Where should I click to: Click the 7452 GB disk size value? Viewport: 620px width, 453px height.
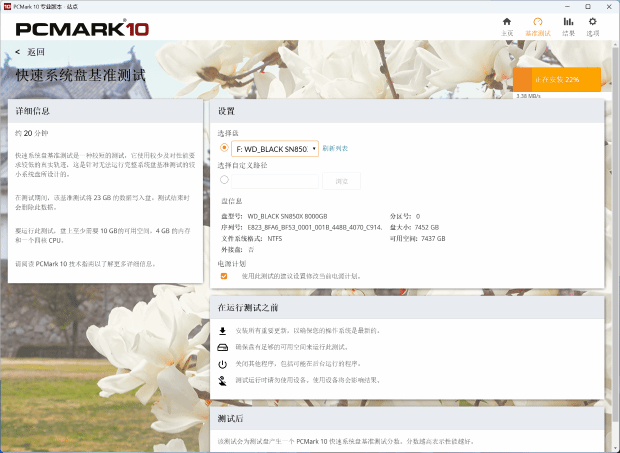pos(427,227)
